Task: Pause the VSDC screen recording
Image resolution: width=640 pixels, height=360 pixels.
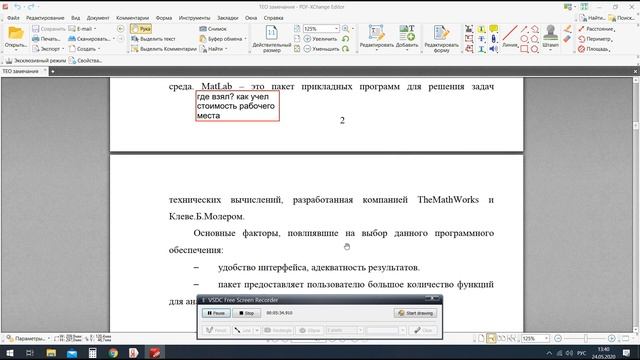Action: pyautogui.click(x=216, y=313)
